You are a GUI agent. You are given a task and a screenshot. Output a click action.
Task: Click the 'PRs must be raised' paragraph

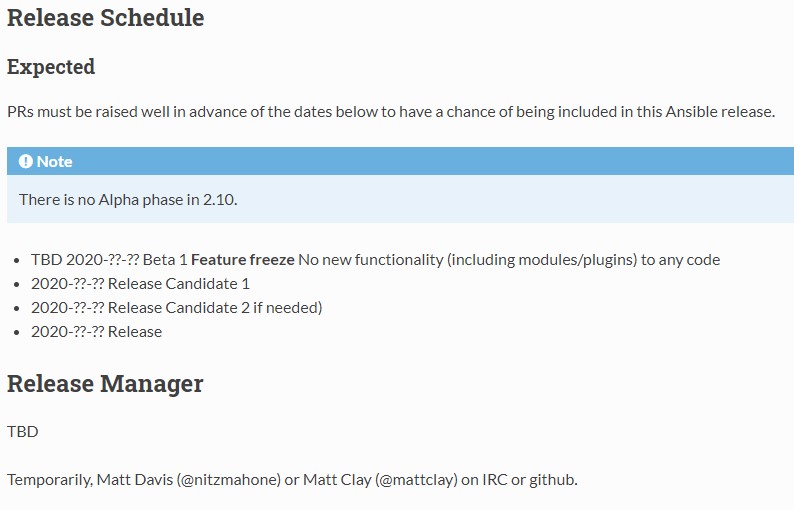[x=391, y=111]
